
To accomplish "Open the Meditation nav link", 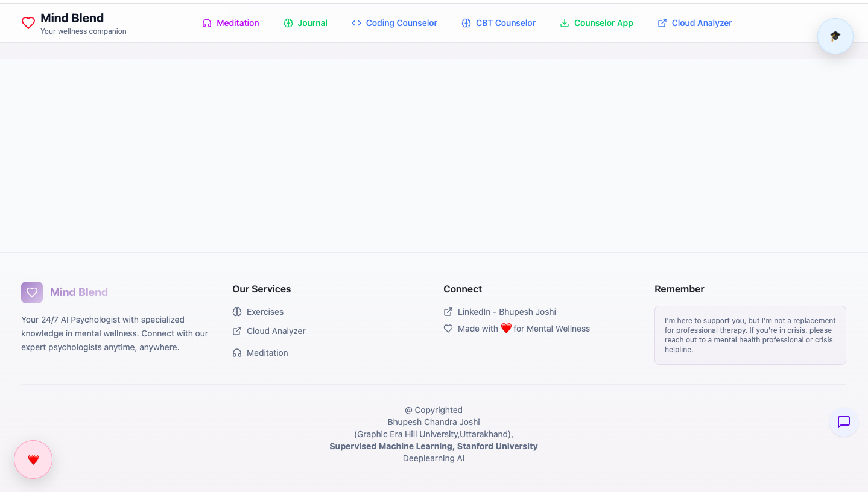I will click(230, 23).
